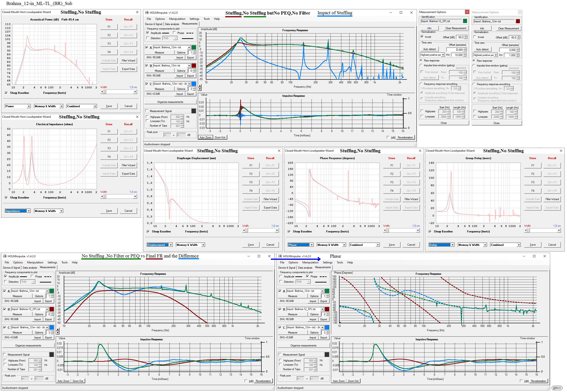Open the Settings menu in the upper HOLMImpulse window

194,19
